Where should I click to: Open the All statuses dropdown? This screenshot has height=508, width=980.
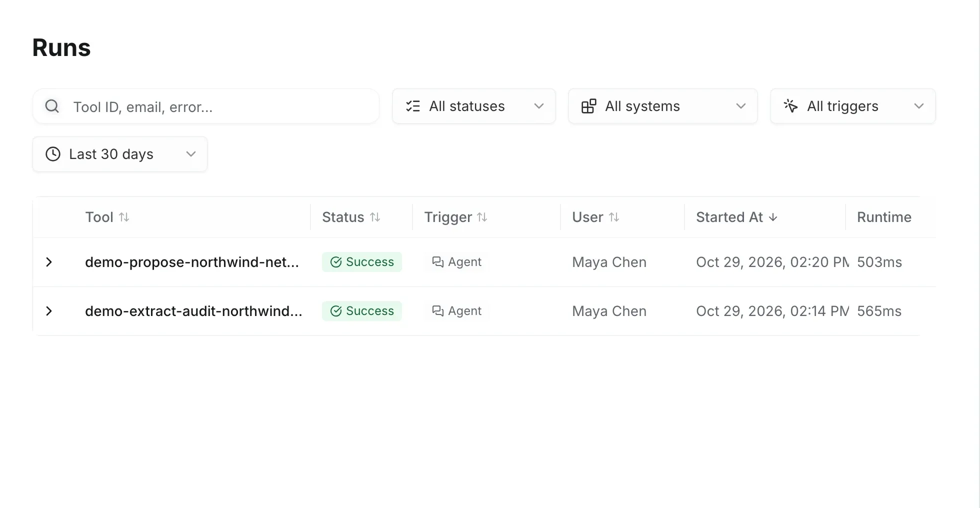click(x=474, y=106)
